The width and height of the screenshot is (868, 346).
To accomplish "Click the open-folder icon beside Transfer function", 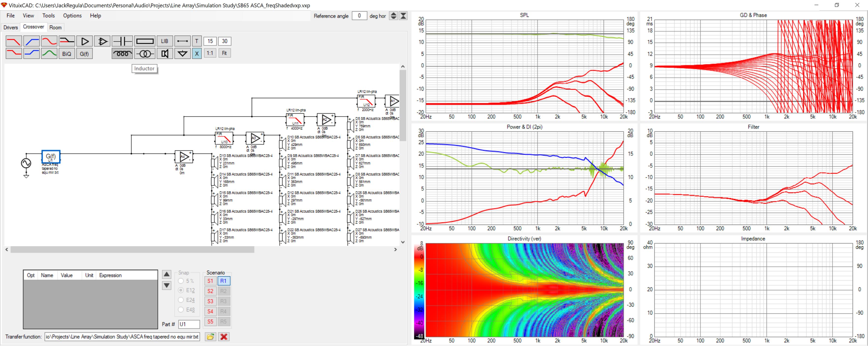I will pyautogui.click(x=210, y=337).
